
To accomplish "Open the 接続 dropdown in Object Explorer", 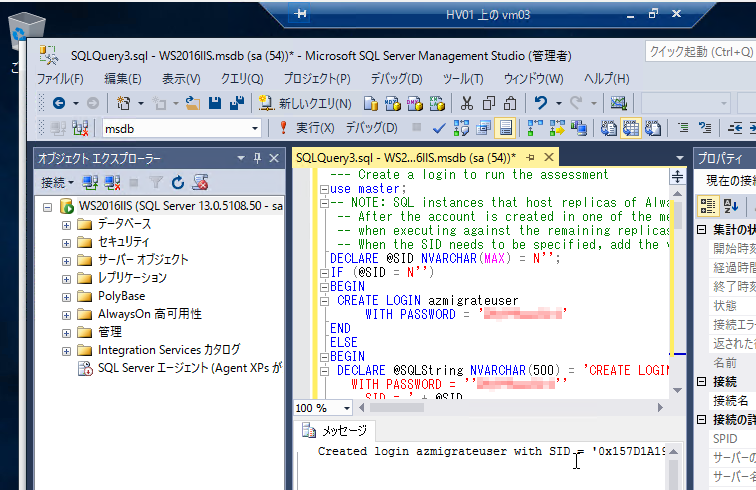I will 57,182.
